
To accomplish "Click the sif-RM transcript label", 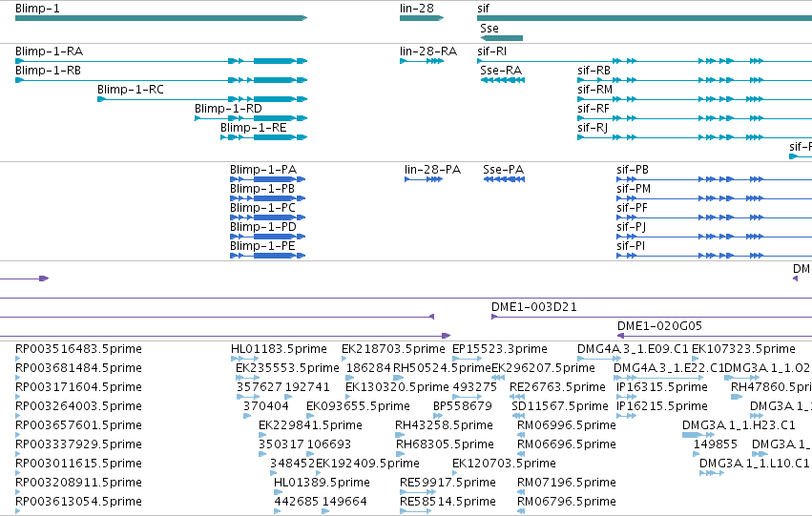I will (595, 90).
